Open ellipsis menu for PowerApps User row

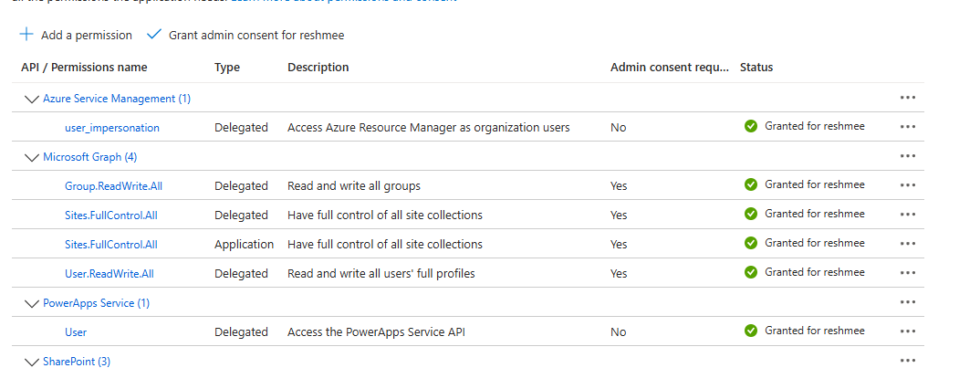(908, 331)
